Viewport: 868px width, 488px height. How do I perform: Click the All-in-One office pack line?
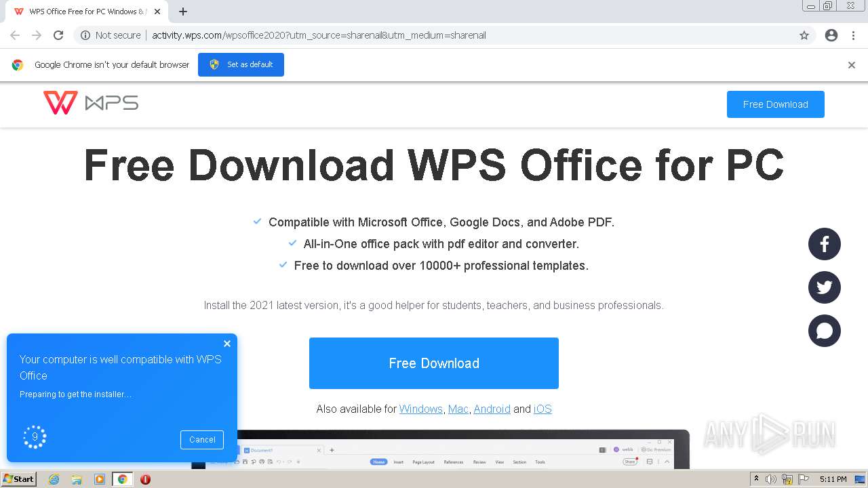441,244
